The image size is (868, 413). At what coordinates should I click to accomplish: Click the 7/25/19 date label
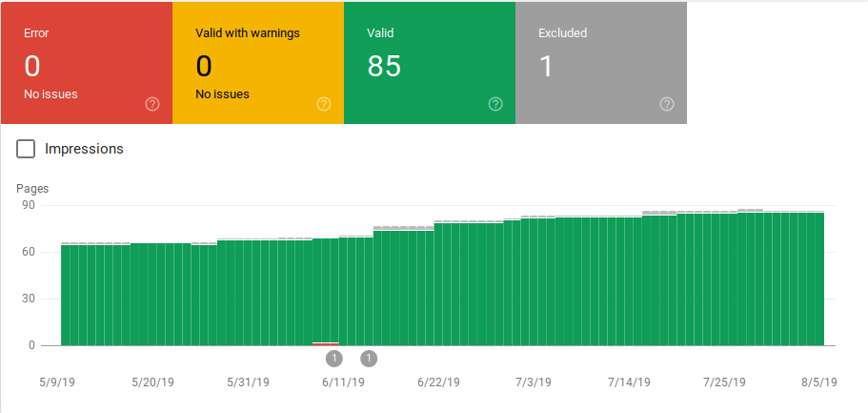click(x=724, y=382)
